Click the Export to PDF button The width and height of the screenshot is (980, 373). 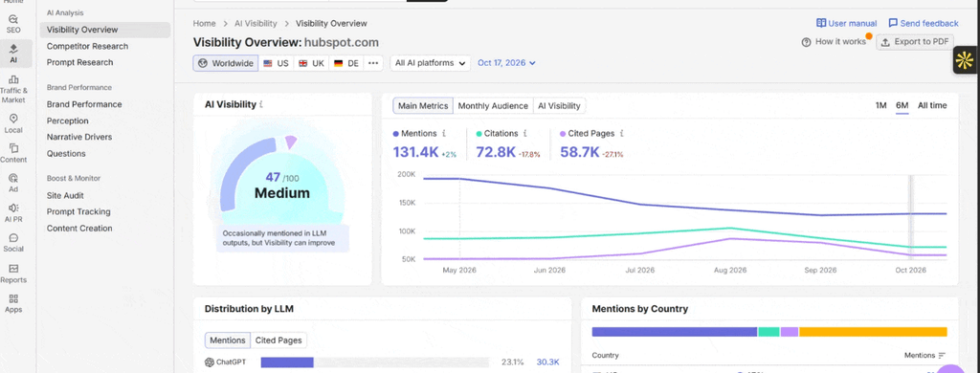[x=914, y=42]
